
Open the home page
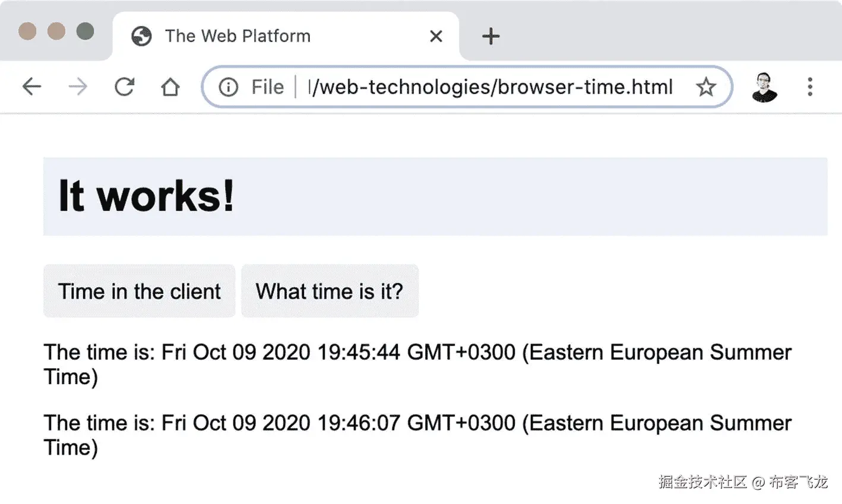click(x=170, y=87)
